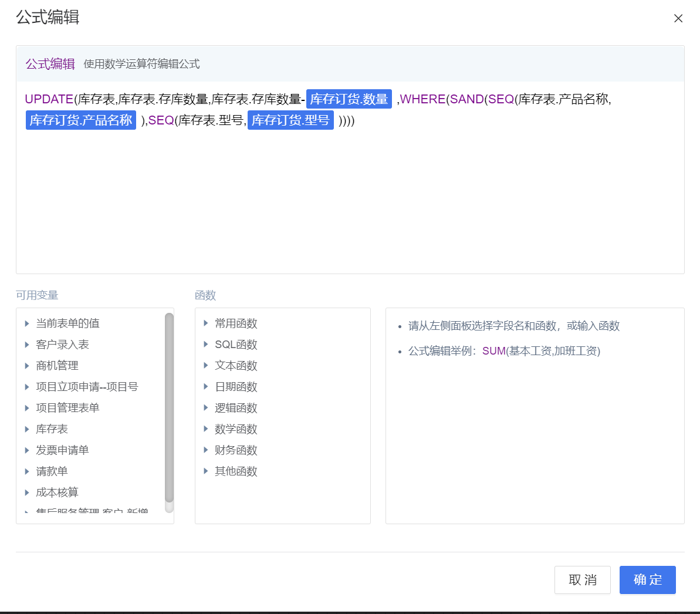Expand SQL函数 arrow

tap(206, 344)
